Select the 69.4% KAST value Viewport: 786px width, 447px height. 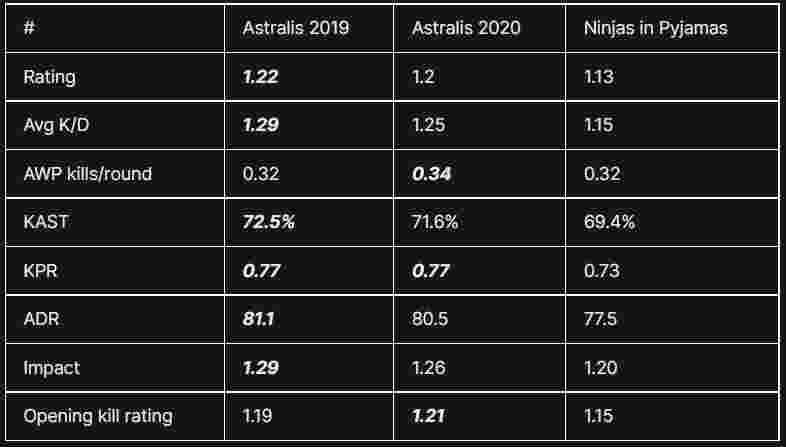pyautogui.click(x=609, y=222)
